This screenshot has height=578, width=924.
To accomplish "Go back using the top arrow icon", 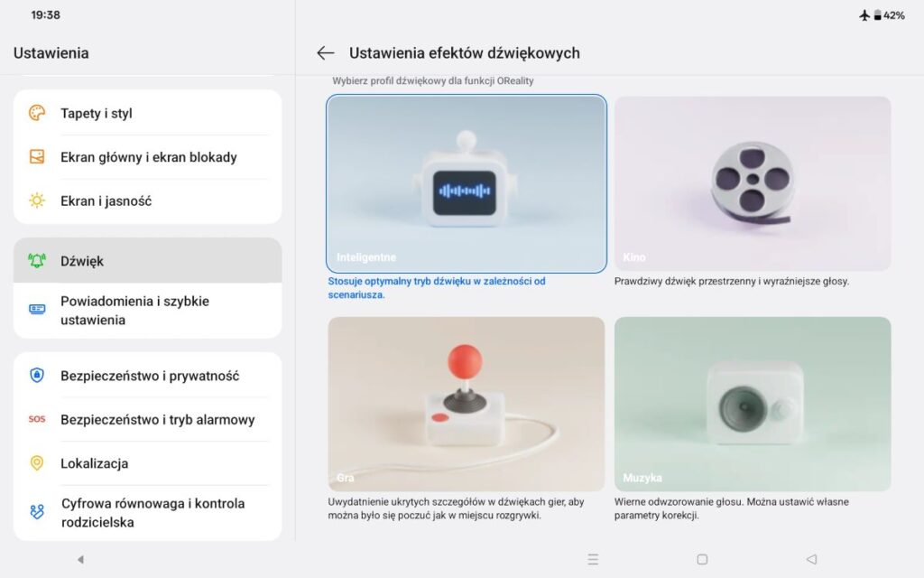I will tap(325, 53).
